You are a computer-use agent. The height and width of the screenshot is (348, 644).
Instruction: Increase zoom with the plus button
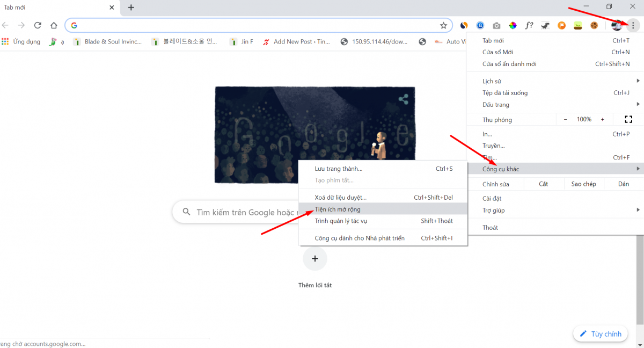tap(603, 119)
